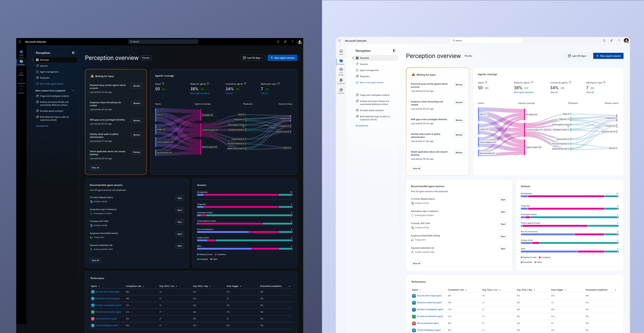The width and height of the screenshot is (644, 333).
Task: Click help question mark in dark window
Action: click(x=292, y=42)
